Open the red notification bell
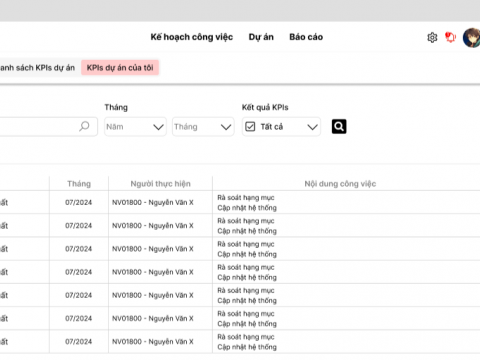This screenshot has height=360, width=480. point(450,37)
